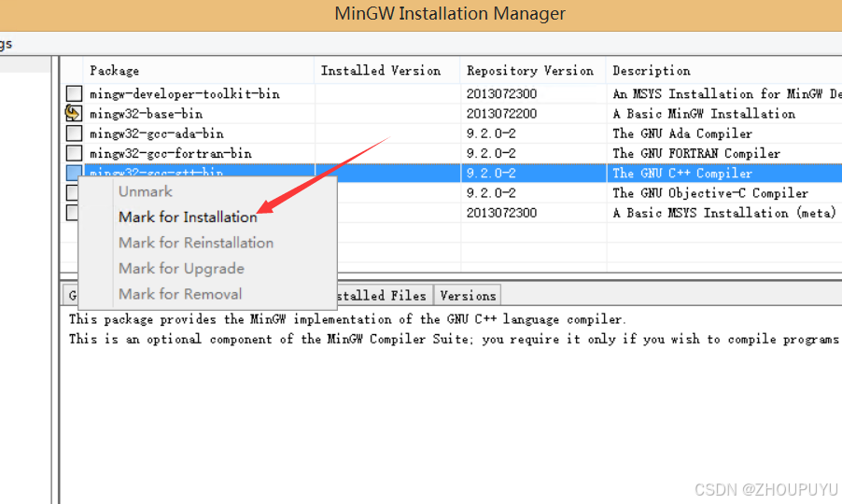The width and height of the screenshot is (842, 504).
Task: Click 'The GNU Objective-C Compiler' description cell
Action: [x=710, y=193]
